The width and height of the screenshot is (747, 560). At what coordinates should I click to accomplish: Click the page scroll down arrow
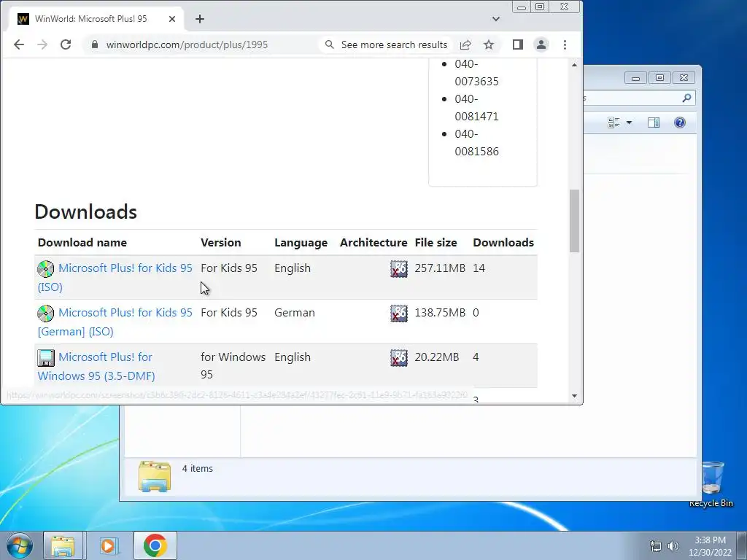pyautogui.click(x=575, y=396)
